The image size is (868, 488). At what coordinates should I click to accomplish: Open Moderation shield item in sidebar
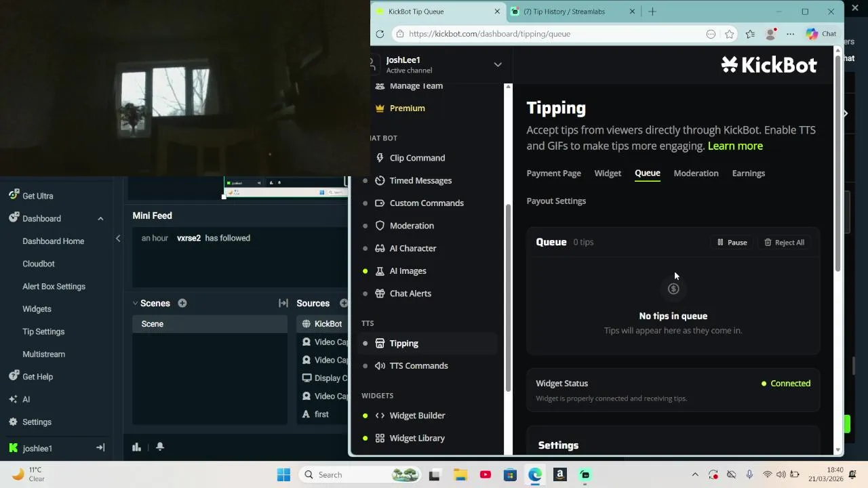pos(412,226)
